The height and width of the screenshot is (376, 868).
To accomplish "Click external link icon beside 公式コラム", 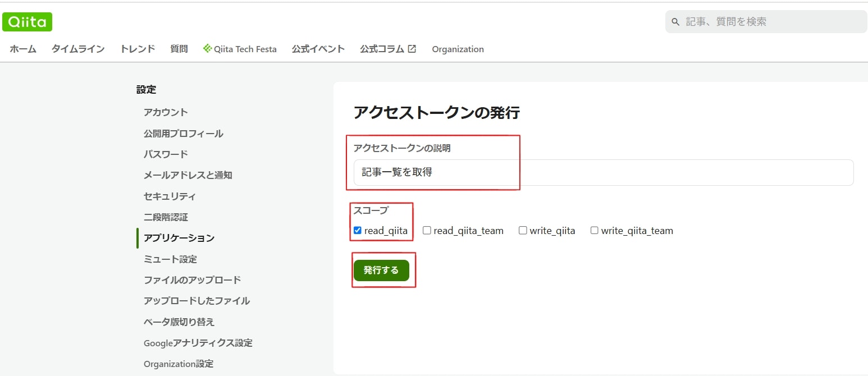I will click(412, 49).
